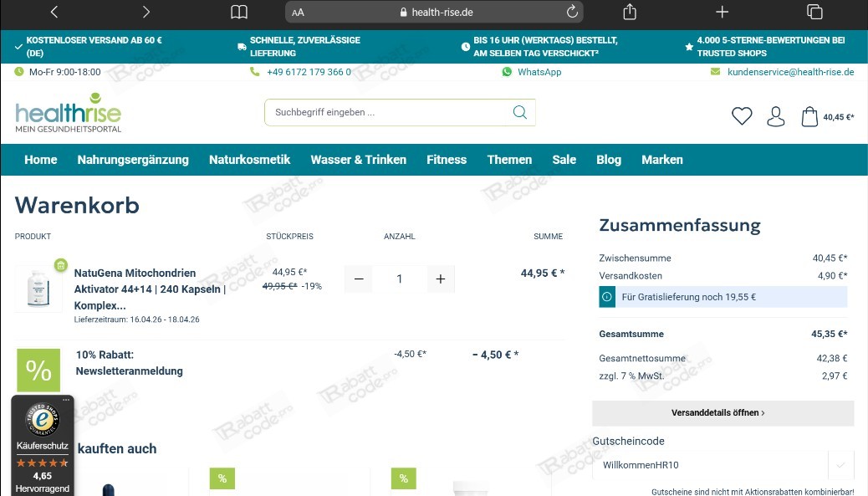This screenshot has width=868, height=496.
Task: Increase product quantity with the plus stepper
Action: coord(441,279)
